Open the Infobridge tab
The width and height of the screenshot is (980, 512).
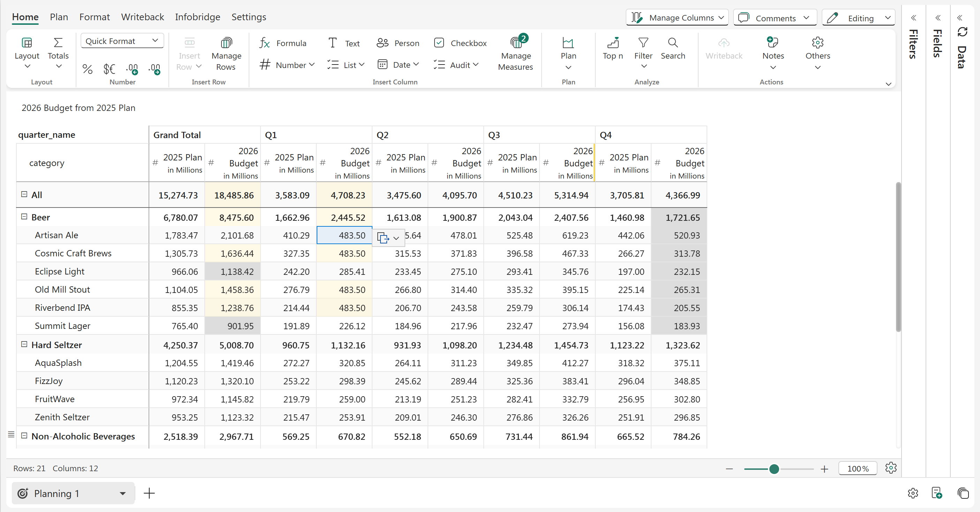[x=197, y=17]
